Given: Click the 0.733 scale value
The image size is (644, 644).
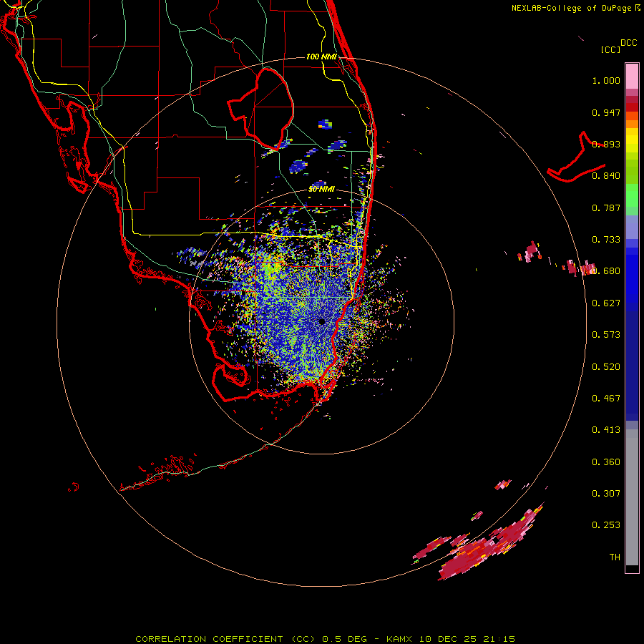Looking at the screenshot, I should coord(606,240).
